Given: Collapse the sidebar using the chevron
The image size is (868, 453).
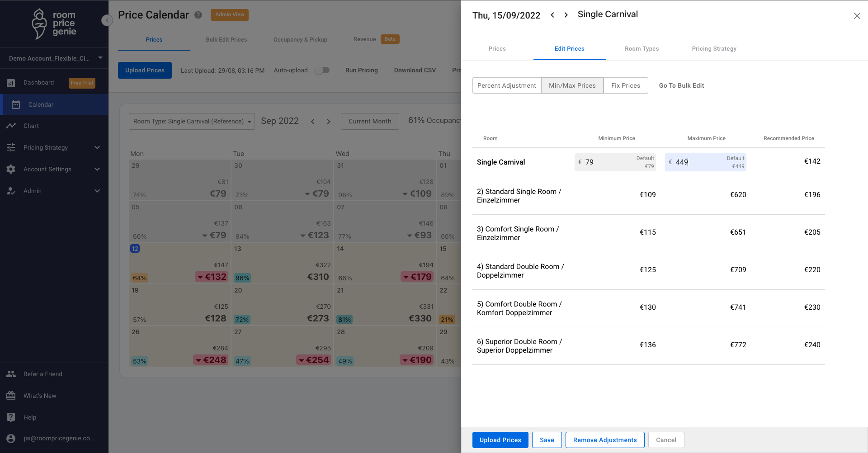Looking at the screenshot, I should click(107, 20).
